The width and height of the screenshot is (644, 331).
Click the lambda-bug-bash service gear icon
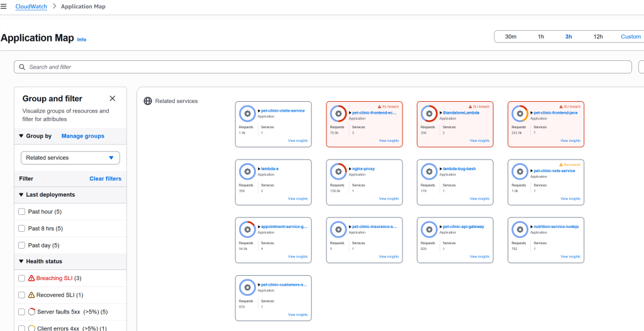point(430,171)
